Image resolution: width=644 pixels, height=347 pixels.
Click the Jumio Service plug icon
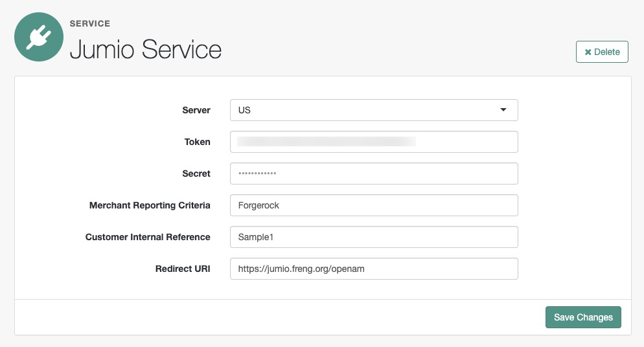tap(39, 37)
